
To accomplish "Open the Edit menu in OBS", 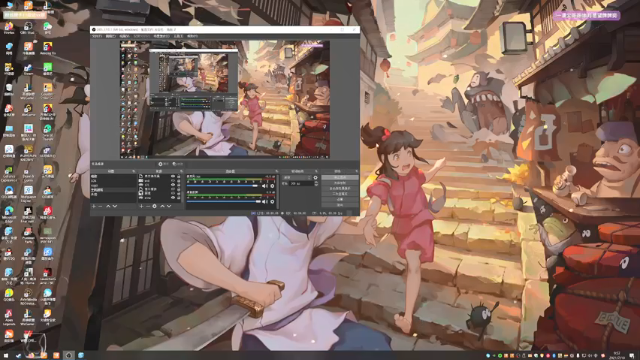I will pos(111,36).
